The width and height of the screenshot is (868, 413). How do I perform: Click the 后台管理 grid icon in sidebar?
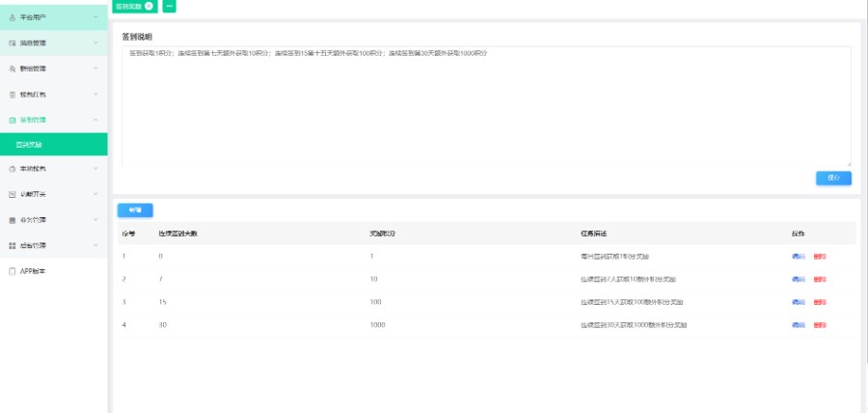coord(13,246)
